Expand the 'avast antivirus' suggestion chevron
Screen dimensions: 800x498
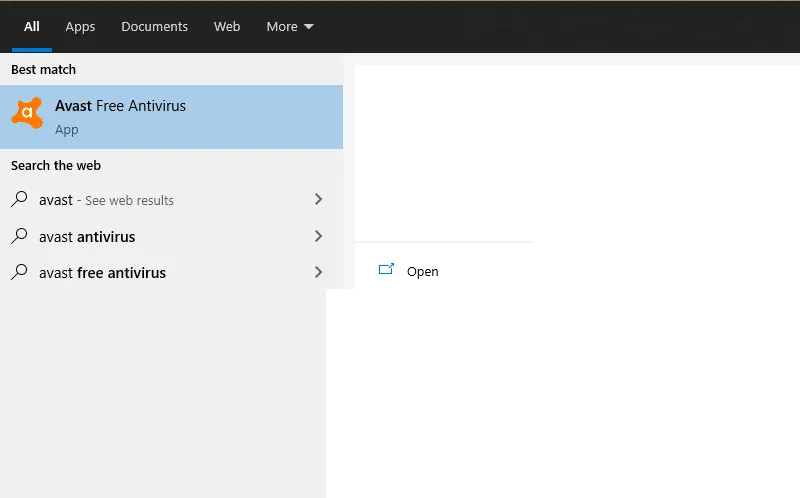[318, 236]
